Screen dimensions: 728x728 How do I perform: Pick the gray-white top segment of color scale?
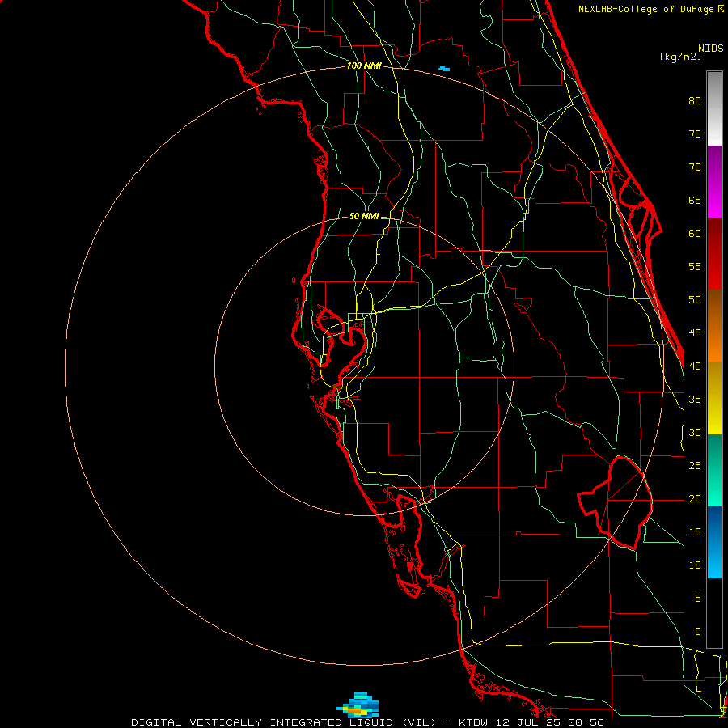714,108
